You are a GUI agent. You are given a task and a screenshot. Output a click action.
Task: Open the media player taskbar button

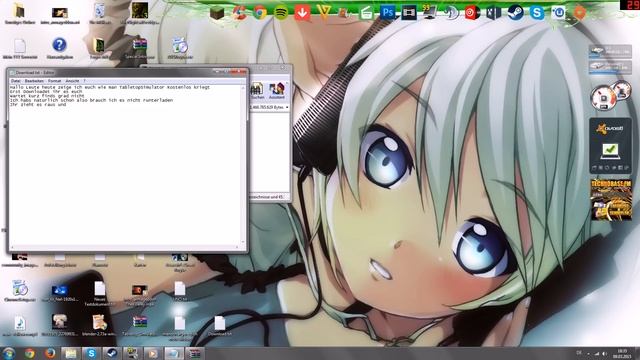pyautogui.click(x=153, y=353)
